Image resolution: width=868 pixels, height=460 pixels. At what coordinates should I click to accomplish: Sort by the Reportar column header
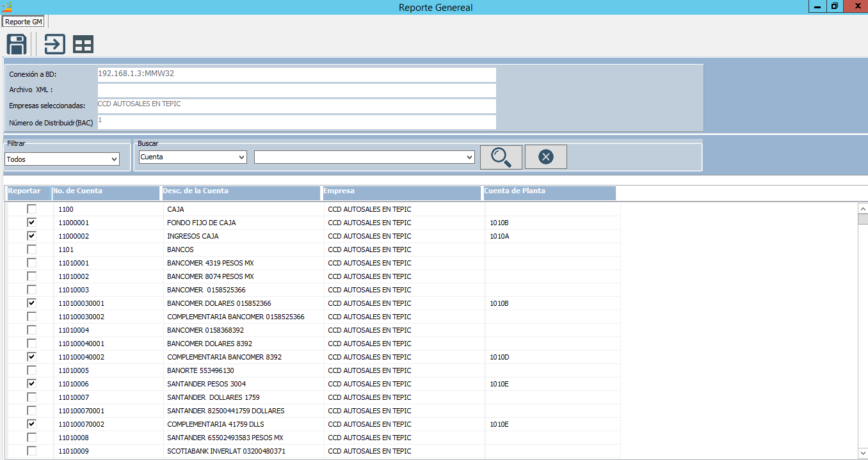(28, 193)
